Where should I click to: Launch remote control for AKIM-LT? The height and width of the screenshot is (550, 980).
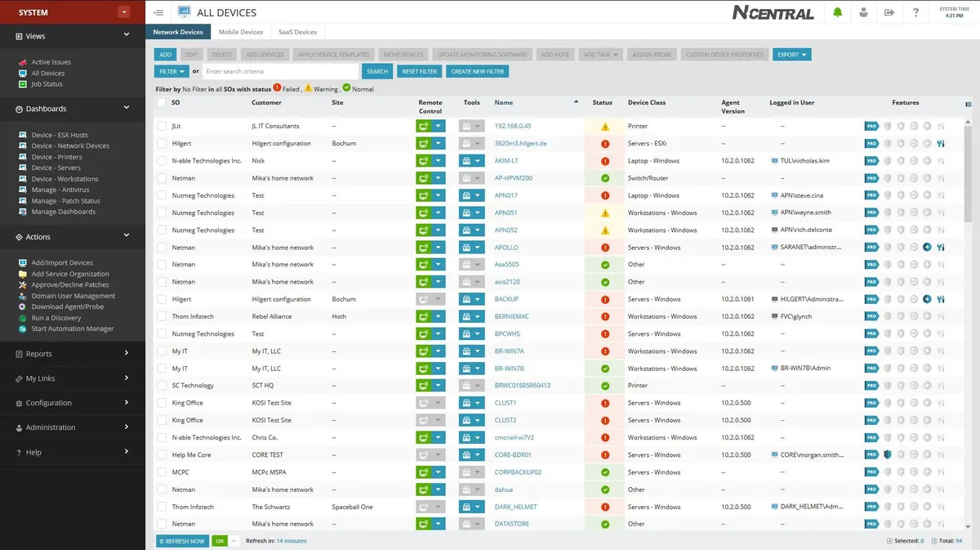pos(423,161)
